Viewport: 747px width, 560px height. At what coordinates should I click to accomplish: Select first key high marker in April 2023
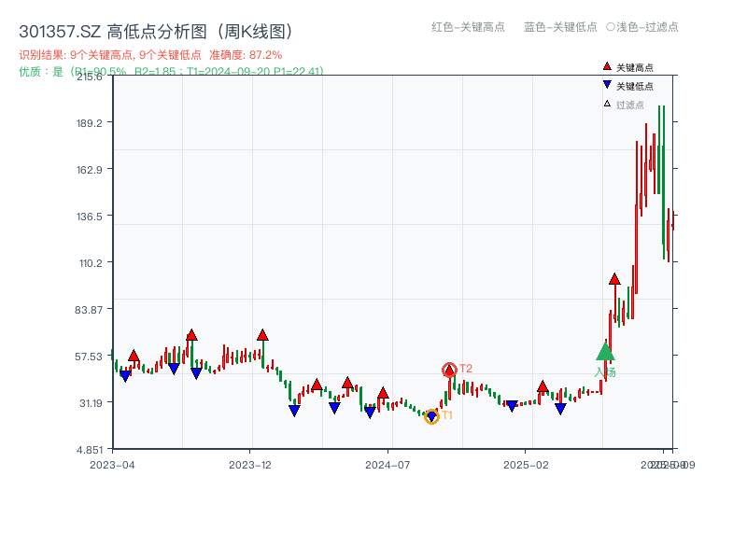click(x=134, y=356)
